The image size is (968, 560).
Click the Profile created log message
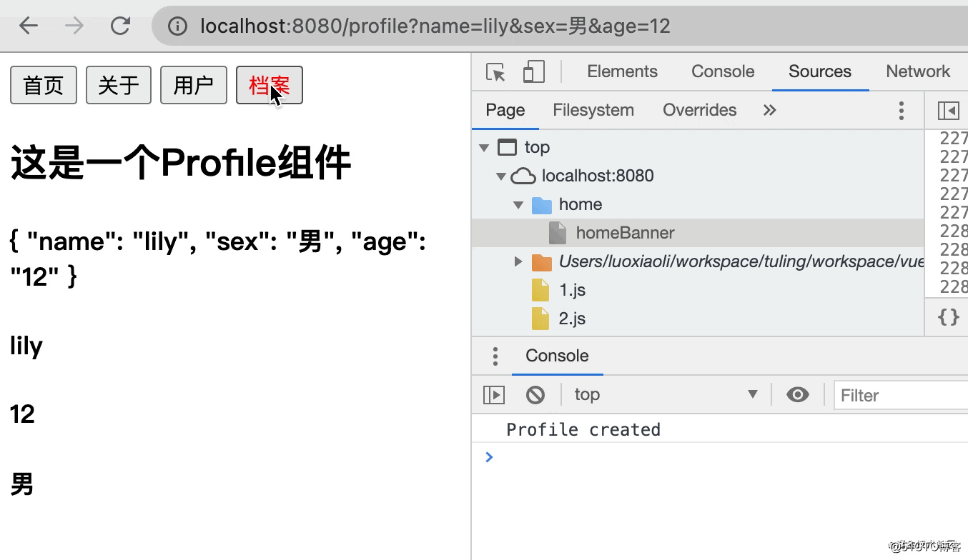pyautogui.click(x=583, y=429)
